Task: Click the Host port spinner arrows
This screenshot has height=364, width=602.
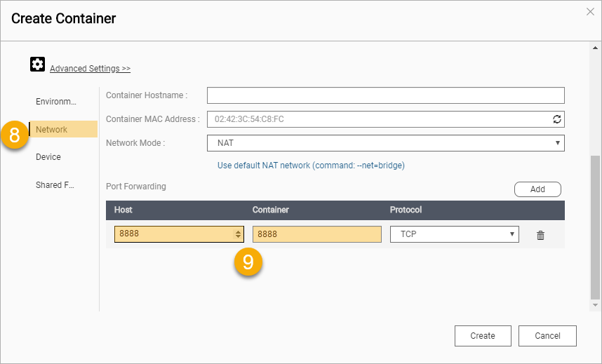Action: point(238,234)
